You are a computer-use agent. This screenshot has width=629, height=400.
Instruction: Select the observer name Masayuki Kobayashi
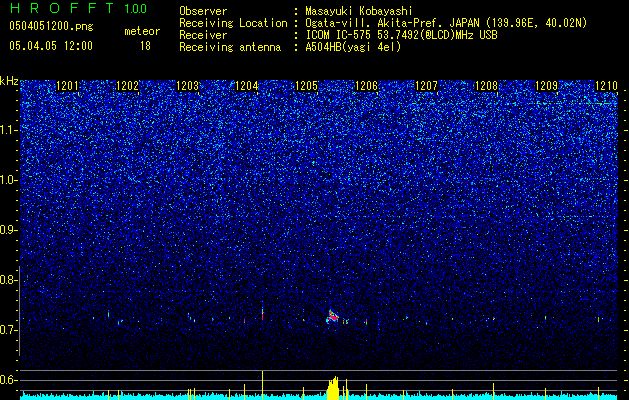359,11
